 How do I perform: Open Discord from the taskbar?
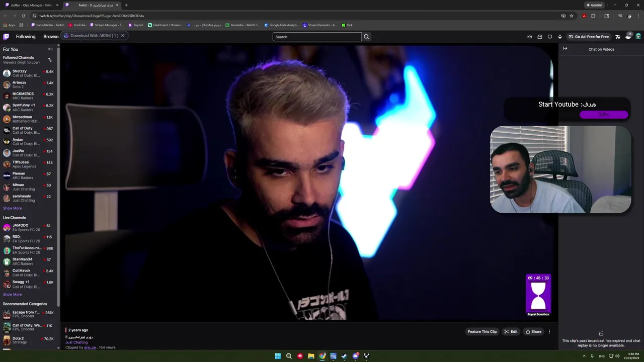355,356
